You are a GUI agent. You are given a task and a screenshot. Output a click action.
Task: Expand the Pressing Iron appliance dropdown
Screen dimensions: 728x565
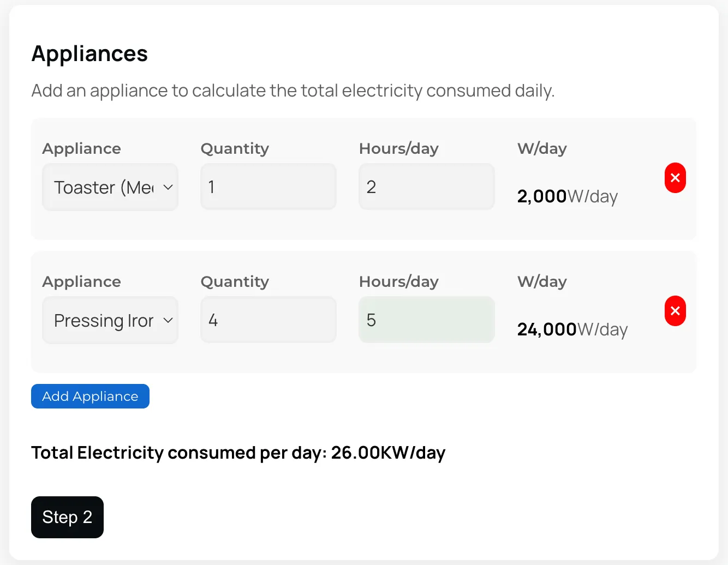(110, 320)
